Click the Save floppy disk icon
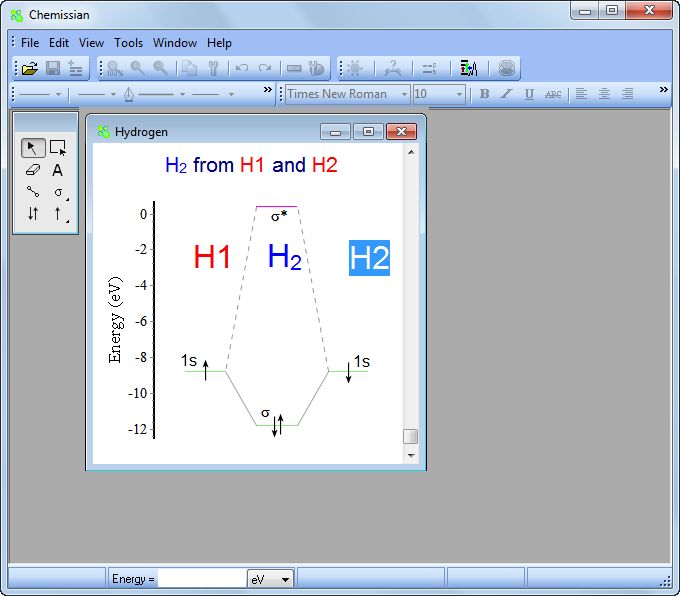Viewport: 680px width, 596px height. [x=53, y=69]
